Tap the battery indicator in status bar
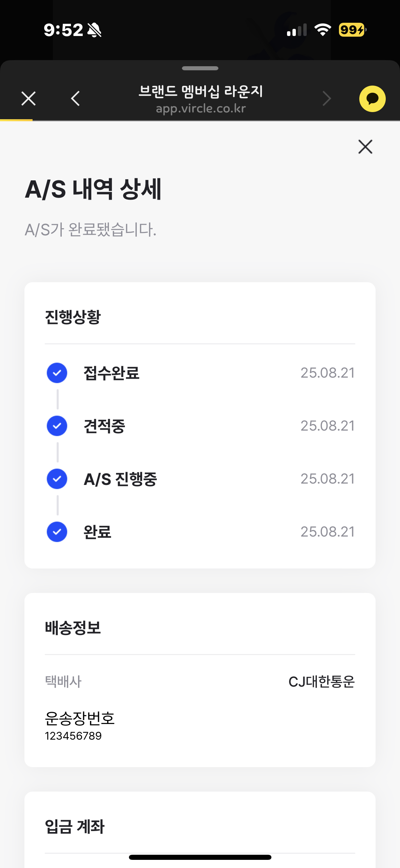The width and height of the screenshot is (400, 868). 352,30
